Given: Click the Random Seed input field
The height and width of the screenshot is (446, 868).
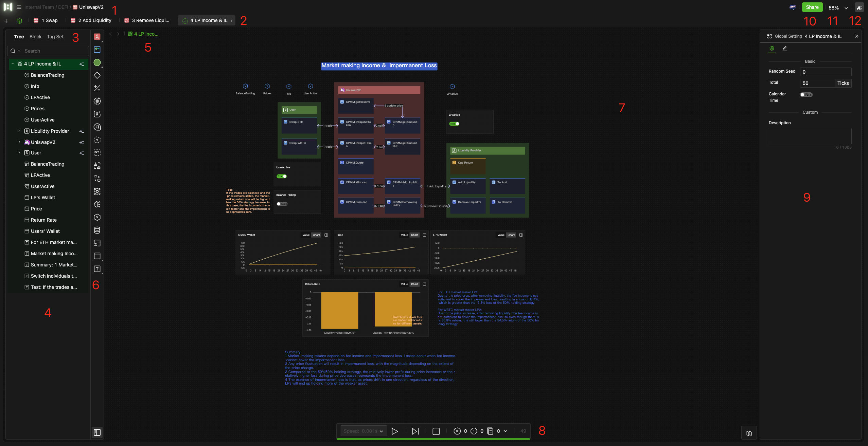Looking at the screenshot, I should click(825, 72).
